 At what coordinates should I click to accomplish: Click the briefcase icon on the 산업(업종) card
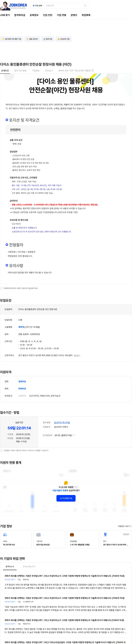[72, 535]
